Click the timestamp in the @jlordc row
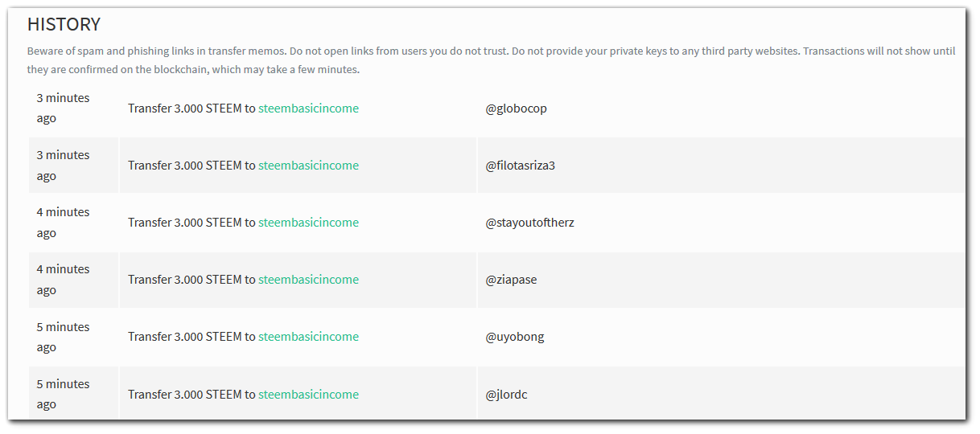Image resolution: width=980 pixels, height=434 pixels. point(63,395)
